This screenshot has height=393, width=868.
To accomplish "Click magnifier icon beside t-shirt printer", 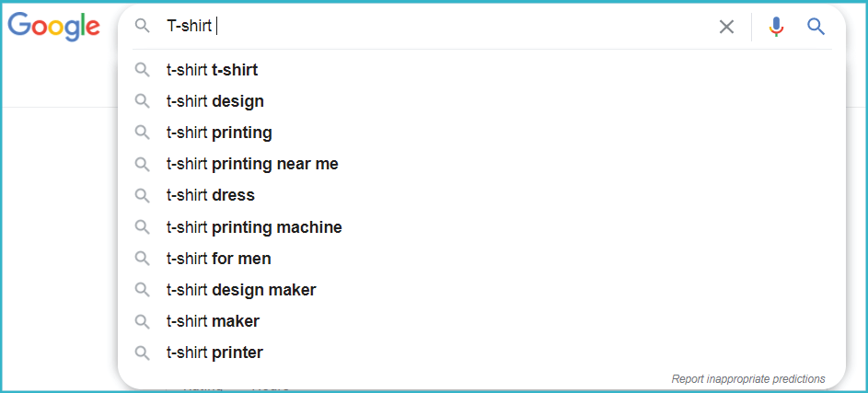I will pyautogui.click(x=143, y=353).
